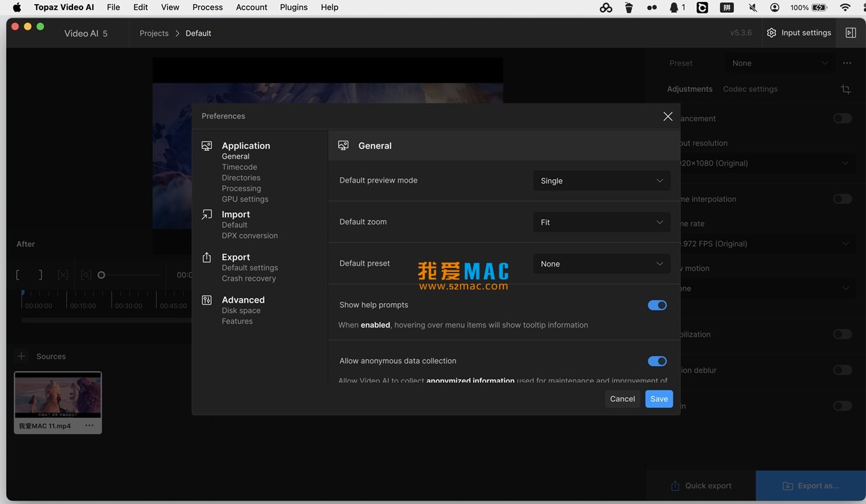
Task: Toggle the Frame interpolation switch
Action: click(x=842, y=199)
